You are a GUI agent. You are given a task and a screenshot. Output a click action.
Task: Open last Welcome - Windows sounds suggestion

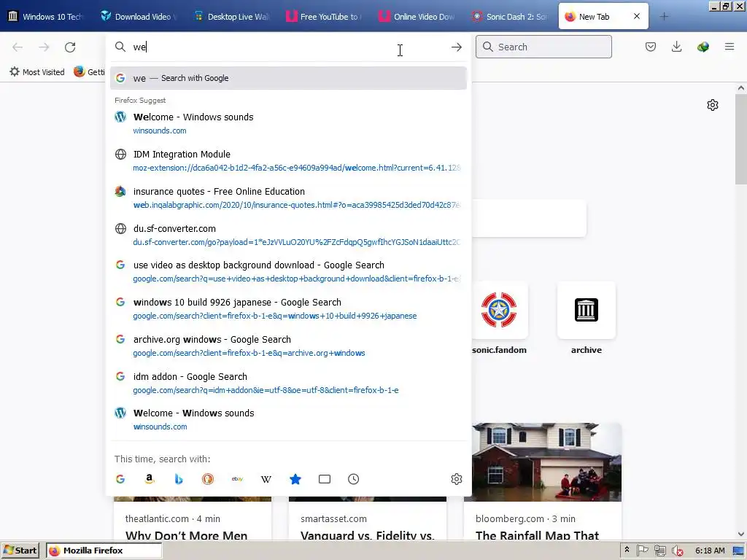[x=288, y=419]
